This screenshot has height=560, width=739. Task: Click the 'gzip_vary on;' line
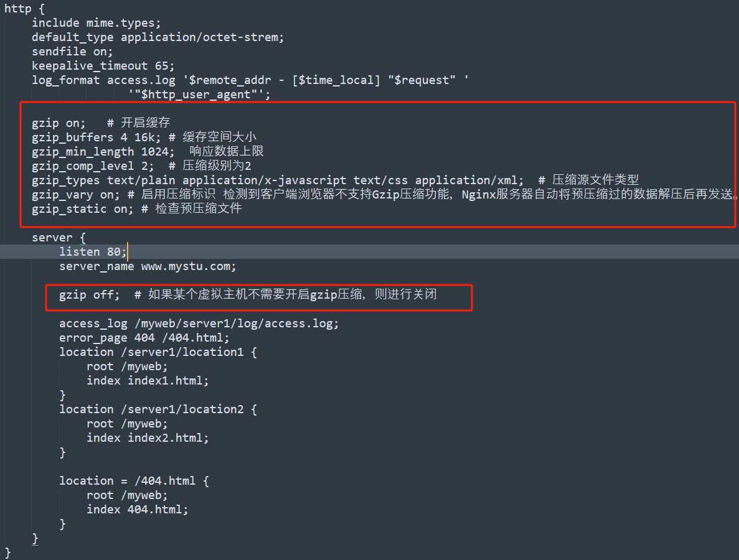click(75, 195)
